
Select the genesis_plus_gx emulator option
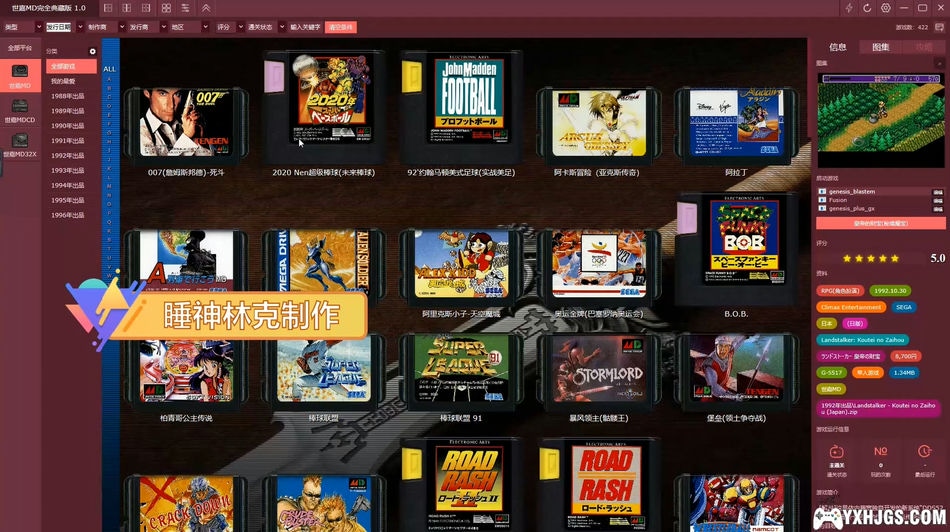[852, 209]
